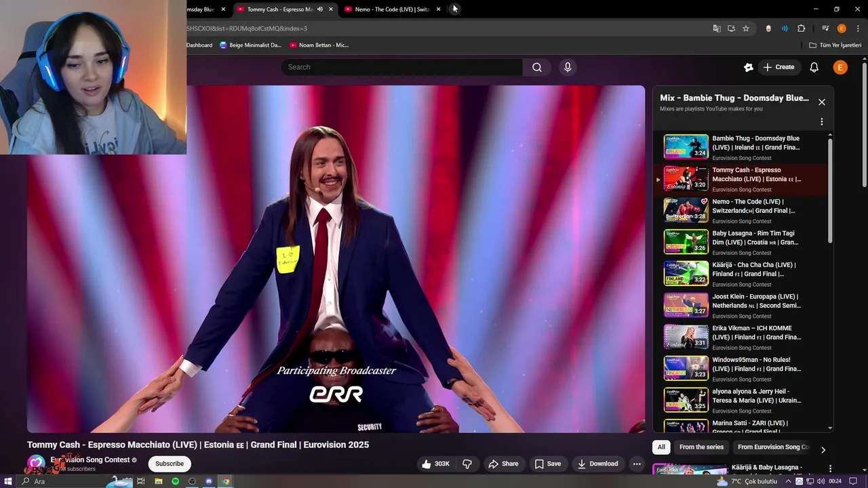
Task: Close the Tommy Cash tab
Action: coord(331,9)
